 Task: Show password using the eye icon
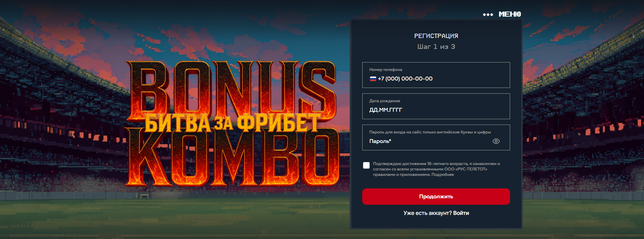496,141
